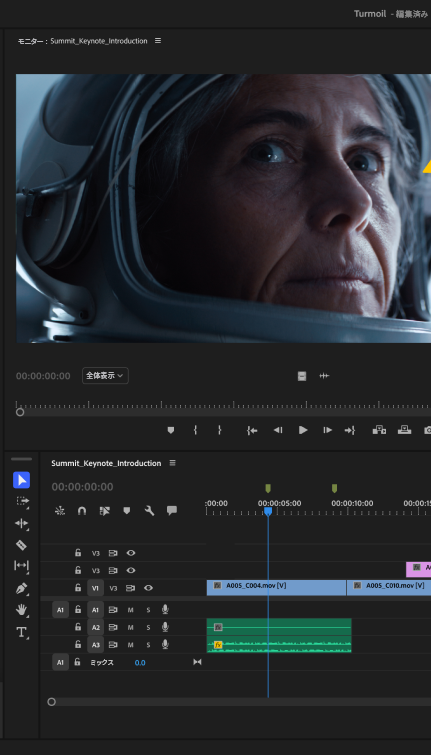Solo audio track A3
This screenshot has width=431, height=755.
click(148, 645)
